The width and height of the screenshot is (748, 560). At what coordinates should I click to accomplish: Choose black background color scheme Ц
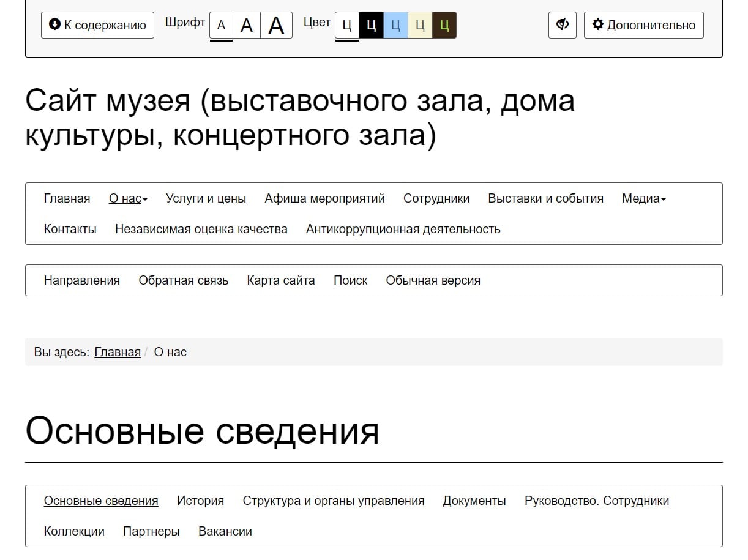(x=371, y=25)
